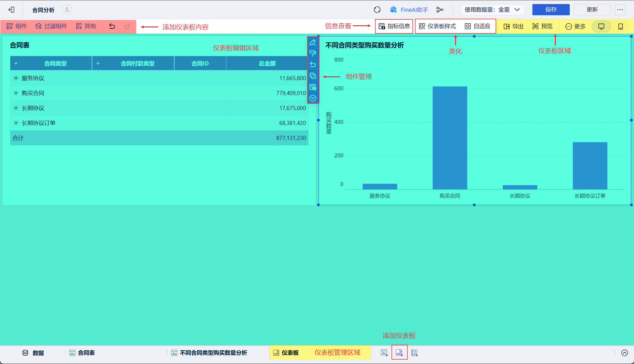
Task: Switch to mobile phone layout view
Action: coord(621,26)
